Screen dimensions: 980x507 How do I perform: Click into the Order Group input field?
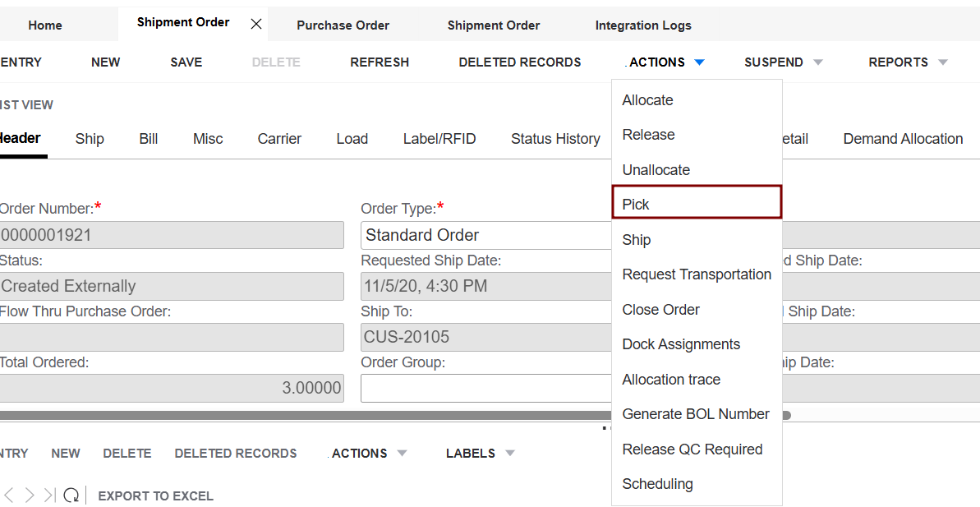pyautogui.click(x=485, y=388)
